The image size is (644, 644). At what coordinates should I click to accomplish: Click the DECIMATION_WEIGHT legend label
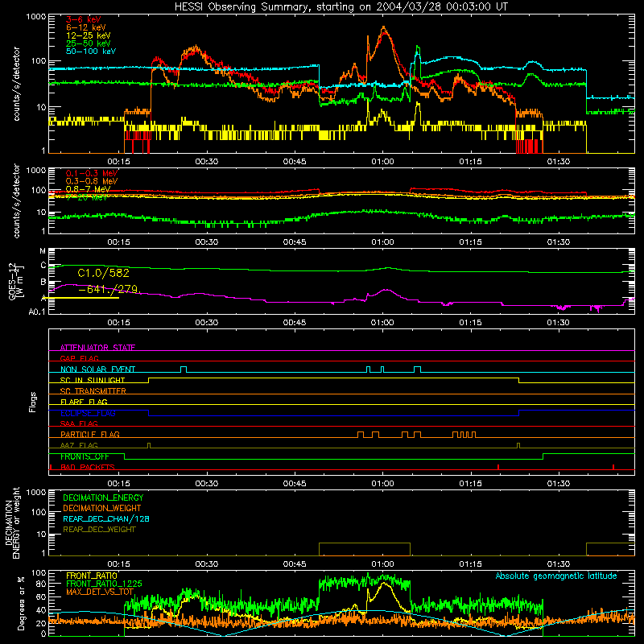(102, 508)
